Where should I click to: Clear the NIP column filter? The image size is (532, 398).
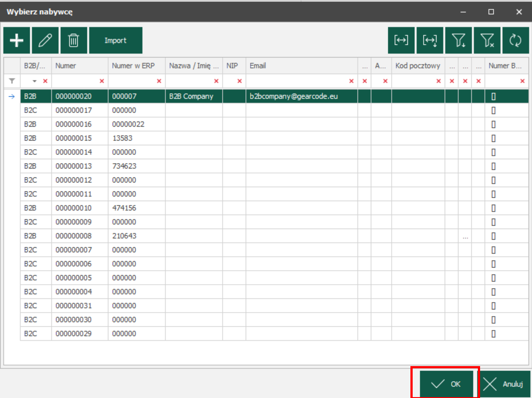240,81
